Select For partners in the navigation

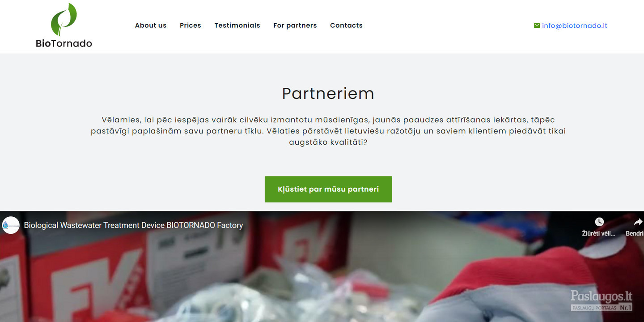pyautogui.click(x=295, y=26)
